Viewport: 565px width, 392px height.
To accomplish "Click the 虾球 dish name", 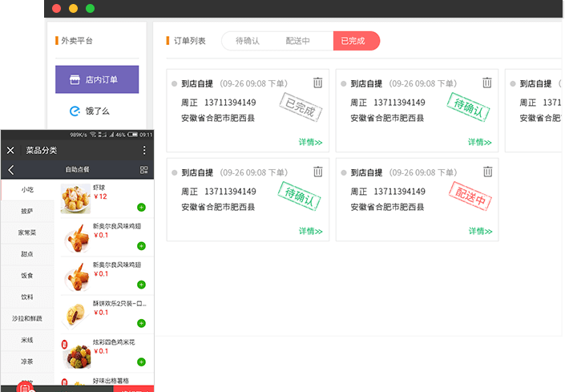I will [99, 188].
